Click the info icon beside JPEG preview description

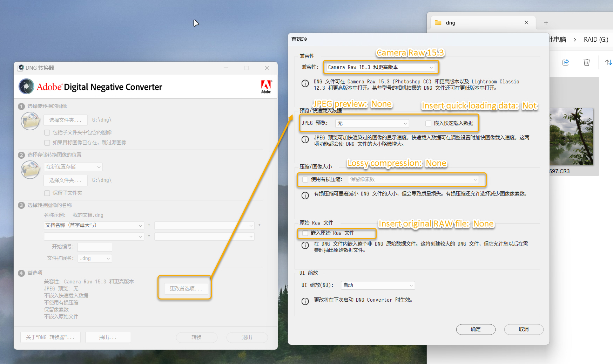tap(305, 139)
